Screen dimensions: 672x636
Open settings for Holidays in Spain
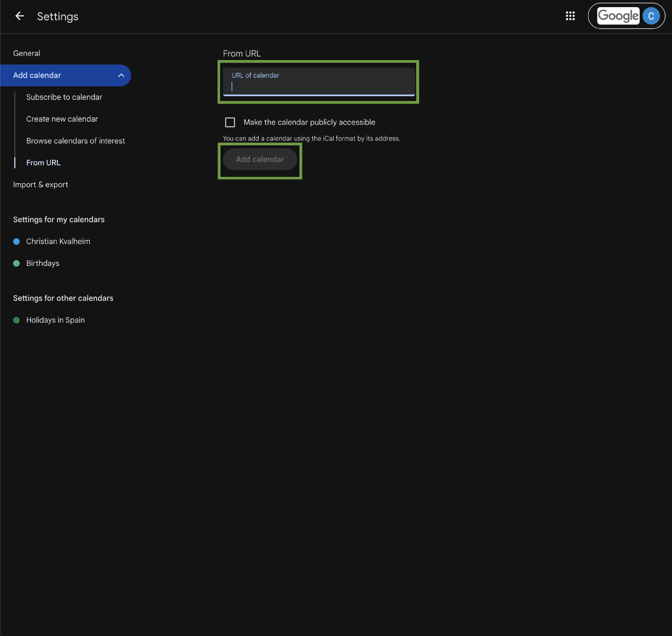[x=55, y=320]
